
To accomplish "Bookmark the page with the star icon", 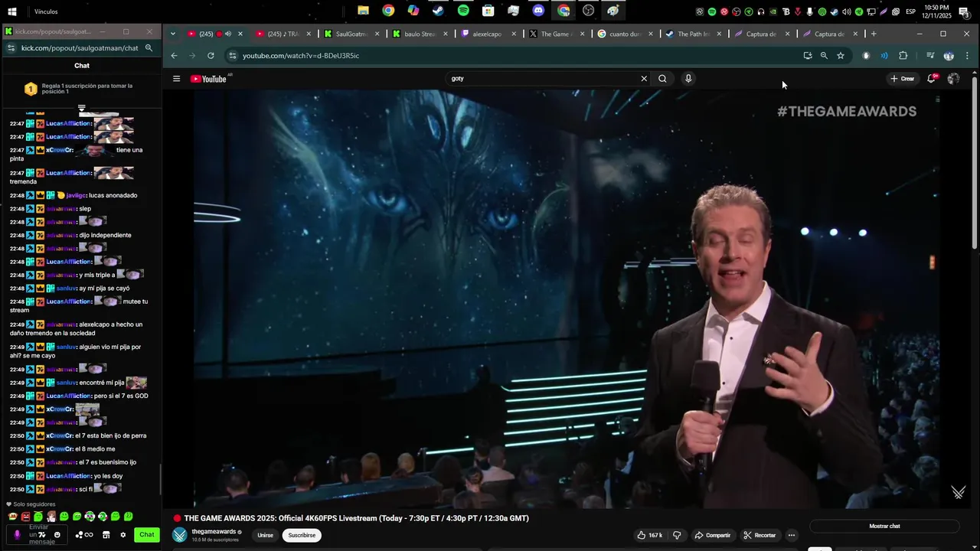I will coord(841,55).
